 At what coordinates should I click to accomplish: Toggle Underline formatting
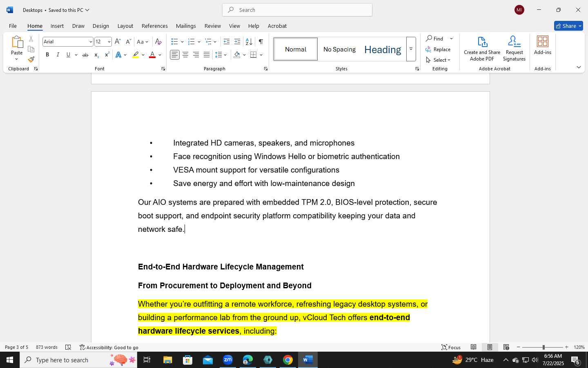point(68,55)
